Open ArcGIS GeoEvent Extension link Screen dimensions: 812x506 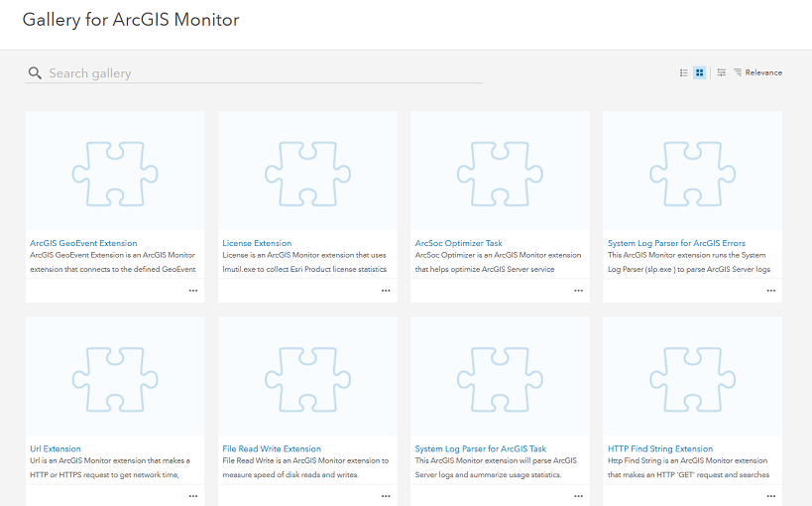point(83,243)
